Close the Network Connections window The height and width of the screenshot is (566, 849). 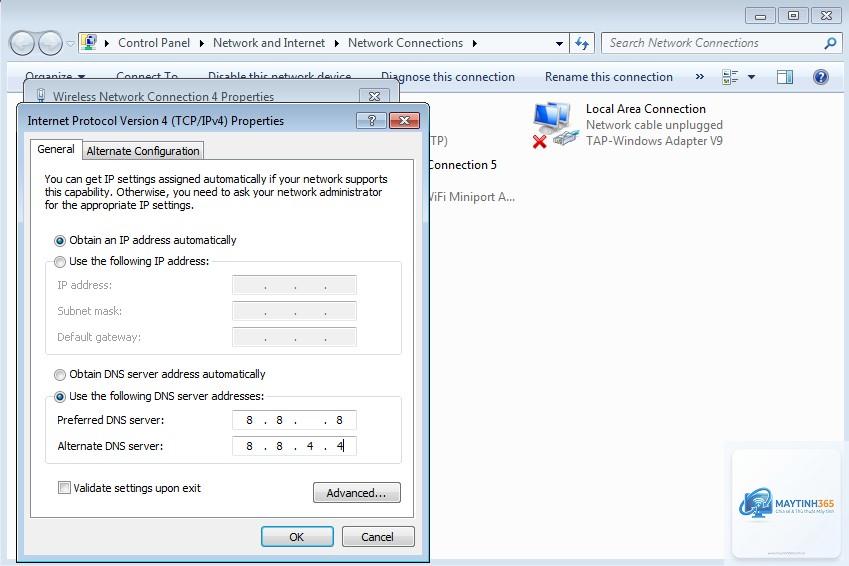[826, 16]
